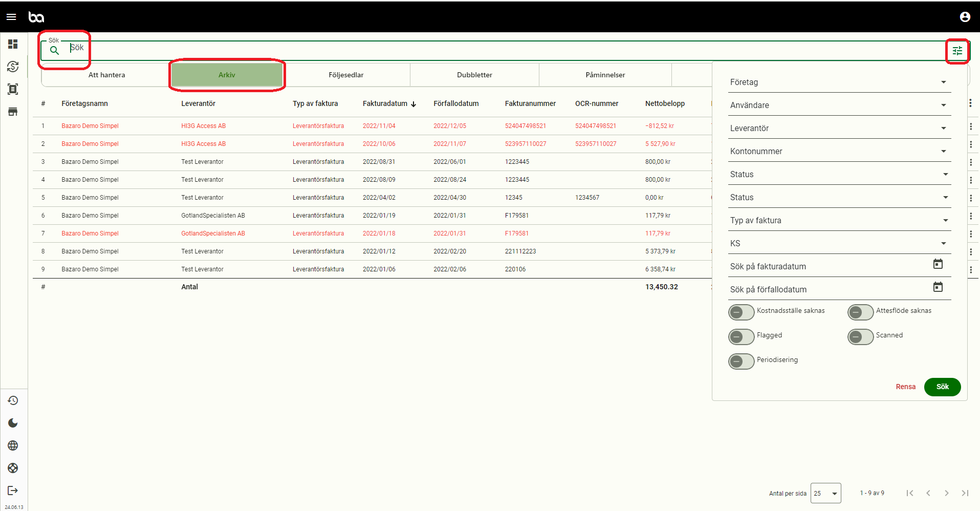Expand the Typ av faktura filter dropdown

coord(839,221)
